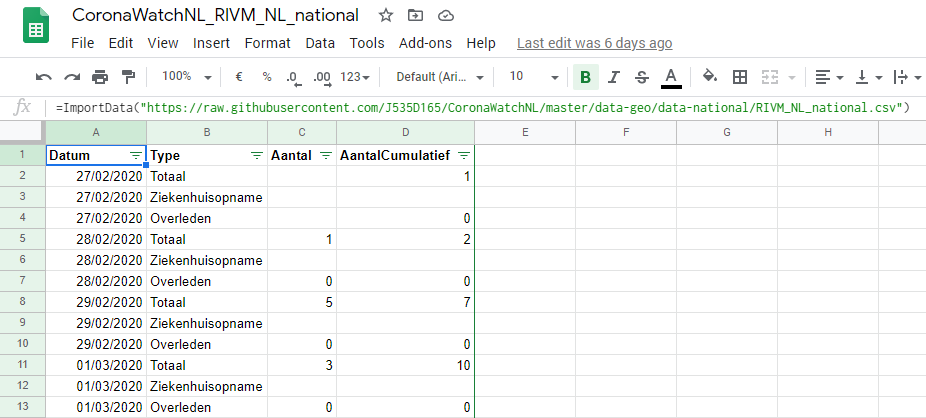Toggle italic formatting
Image resolution: width=926 pixels, height=418 pixels.
[614, 77]
